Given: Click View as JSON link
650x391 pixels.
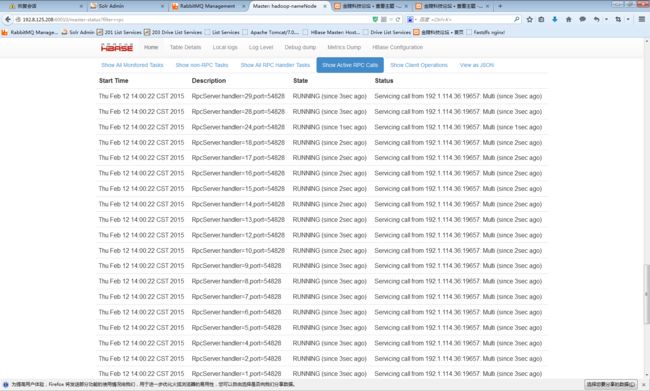Looking at the screenshot, I should (477, 65).
